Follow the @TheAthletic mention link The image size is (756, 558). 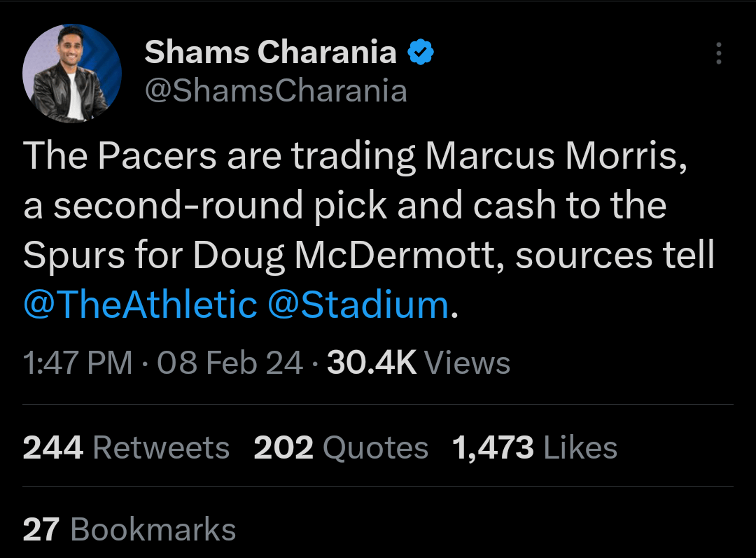[x=140, y=305]
